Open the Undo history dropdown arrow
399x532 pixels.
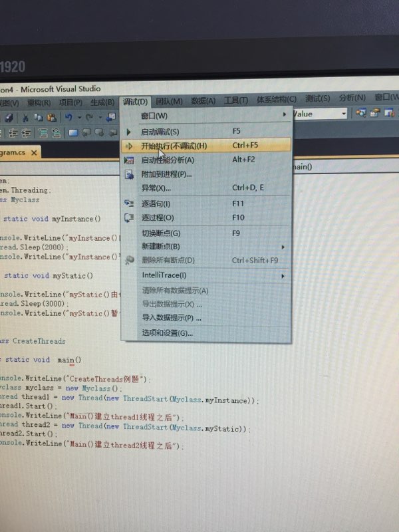click(79, 118)
